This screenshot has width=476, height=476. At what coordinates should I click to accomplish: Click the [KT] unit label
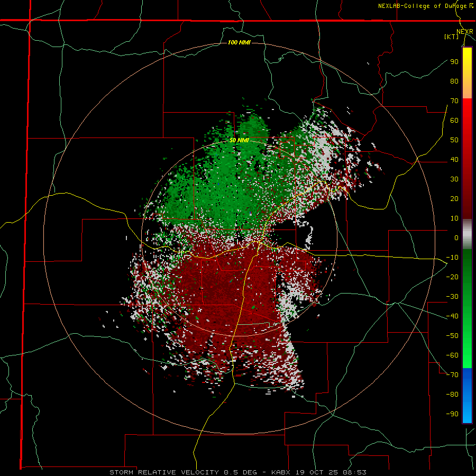[x=452, y=36]
